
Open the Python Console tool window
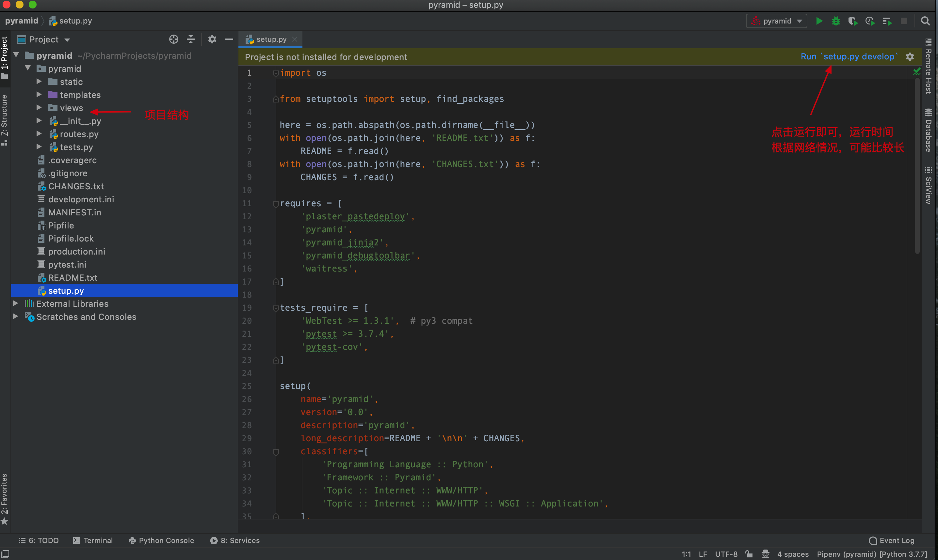(x=161, y=540)
